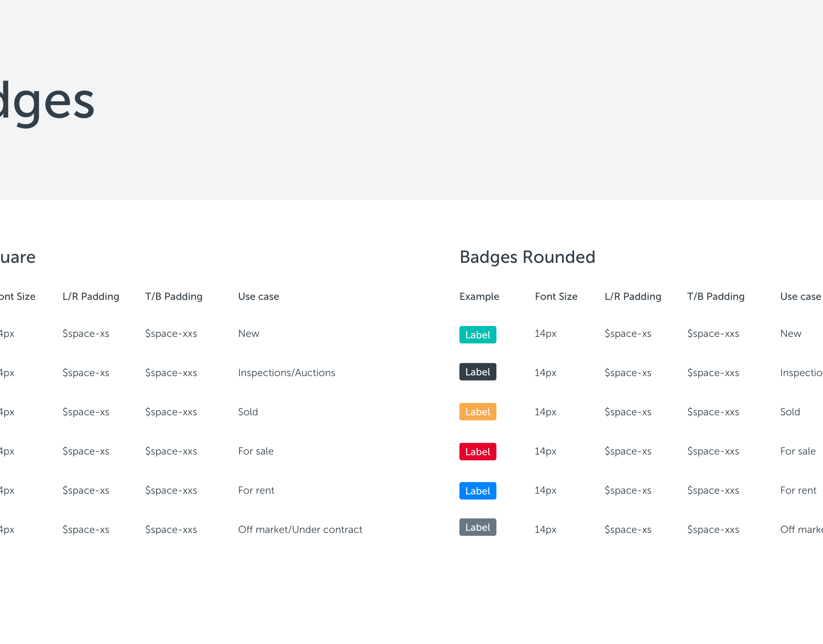Select $space-xxs in the blue Label row
Screen dimensions: 823x644
(713, 490)
